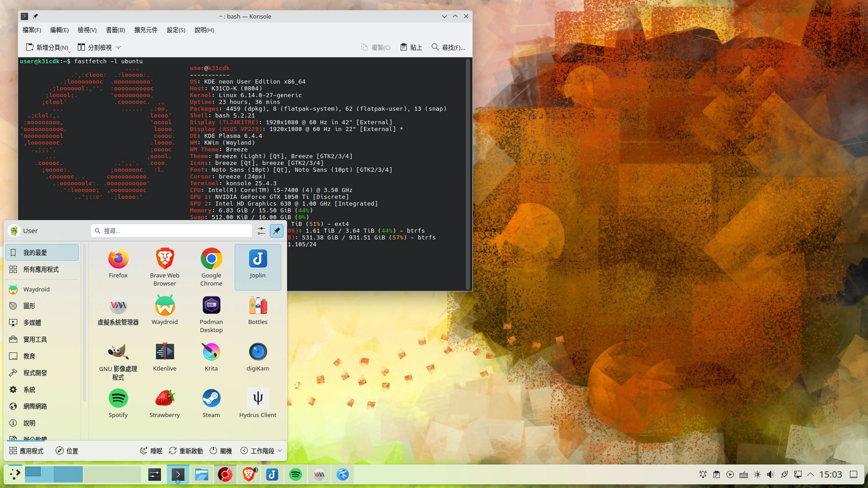
Task: Open Brave Web Browser launcher icon
Action: coord(165,259)
